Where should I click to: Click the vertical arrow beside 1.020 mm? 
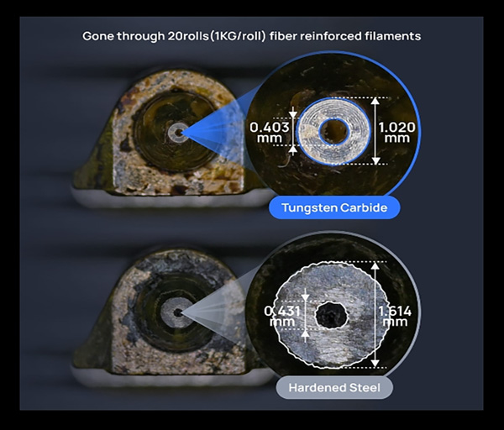(x=375, y=130)
